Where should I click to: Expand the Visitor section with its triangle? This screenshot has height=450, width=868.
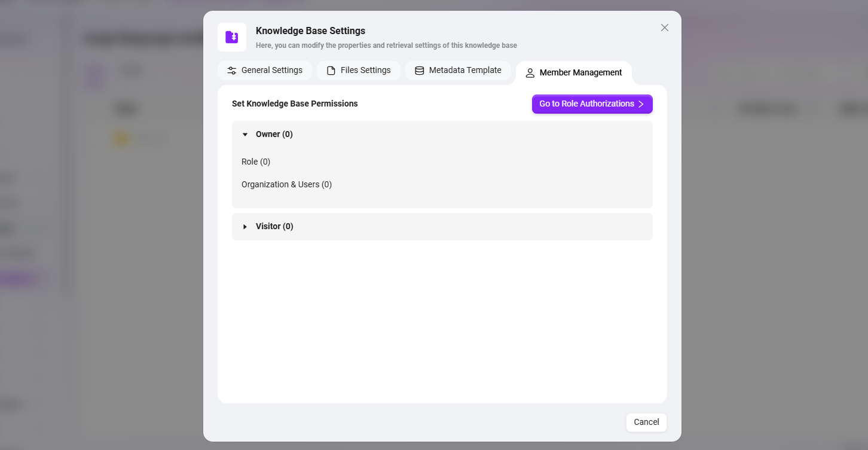(245, 227)
